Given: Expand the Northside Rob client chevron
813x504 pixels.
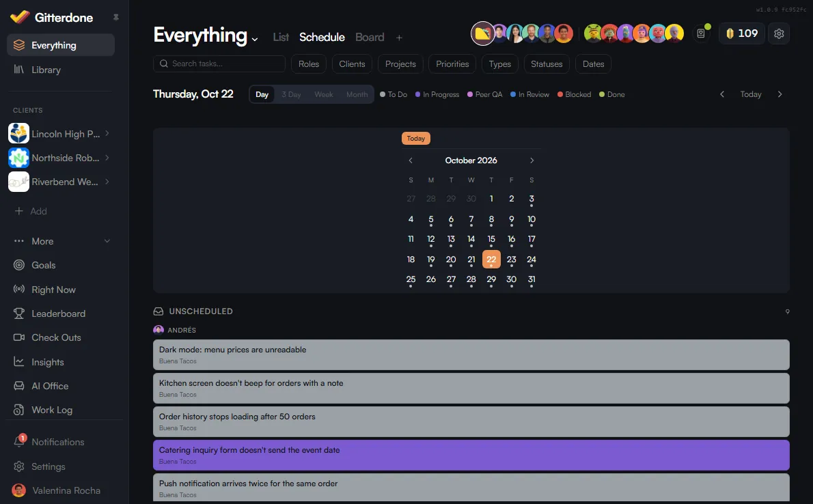Looking at the screenshot, I should 107,157.
